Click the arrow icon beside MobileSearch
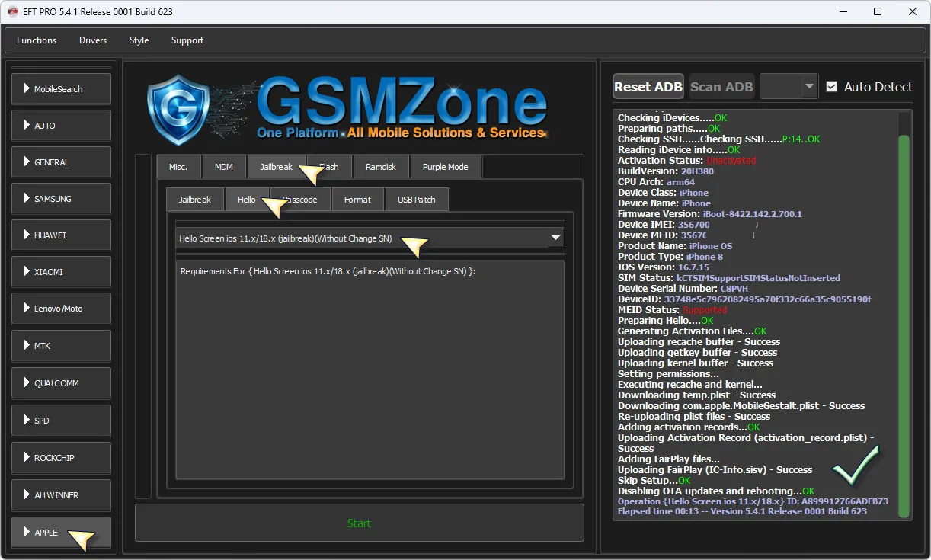931x560 pixels. [x=27, y=89]
